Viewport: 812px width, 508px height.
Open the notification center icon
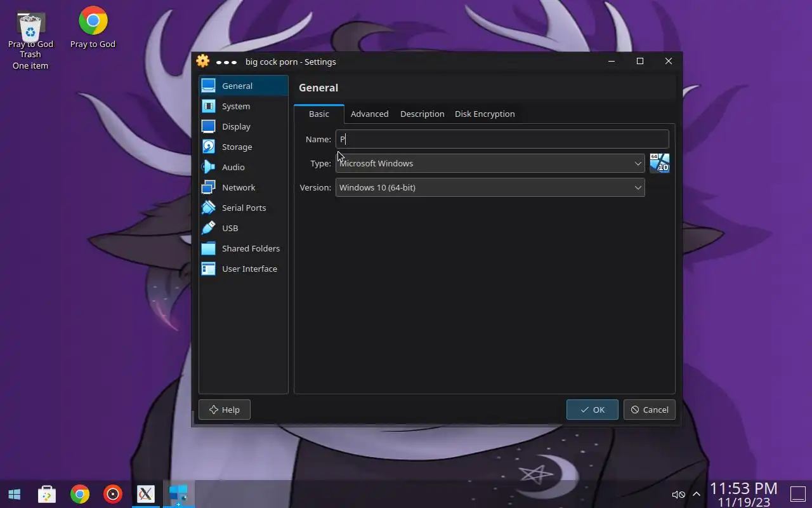pos(797,493)
